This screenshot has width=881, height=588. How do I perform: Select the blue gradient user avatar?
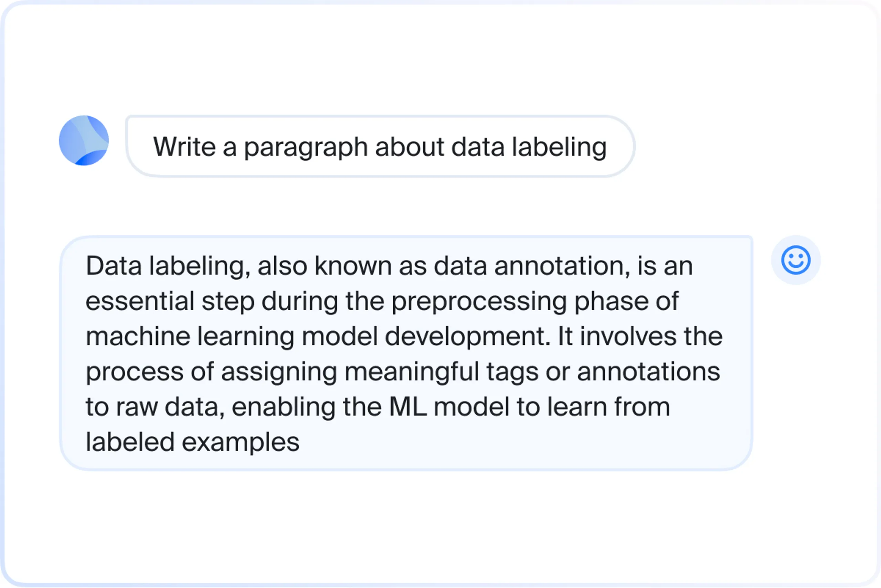coord(84,140)
